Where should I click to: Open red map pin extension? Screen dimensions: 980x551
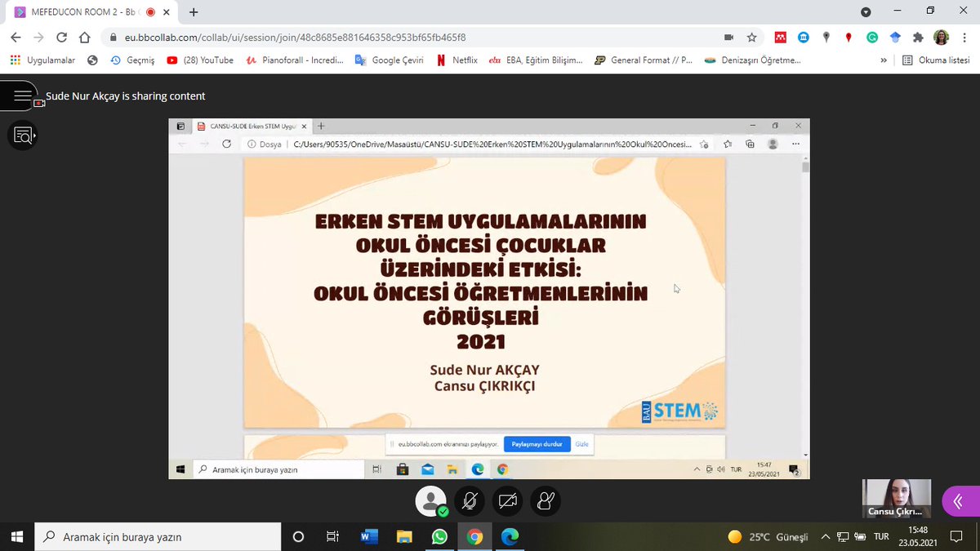pos(849,38)
